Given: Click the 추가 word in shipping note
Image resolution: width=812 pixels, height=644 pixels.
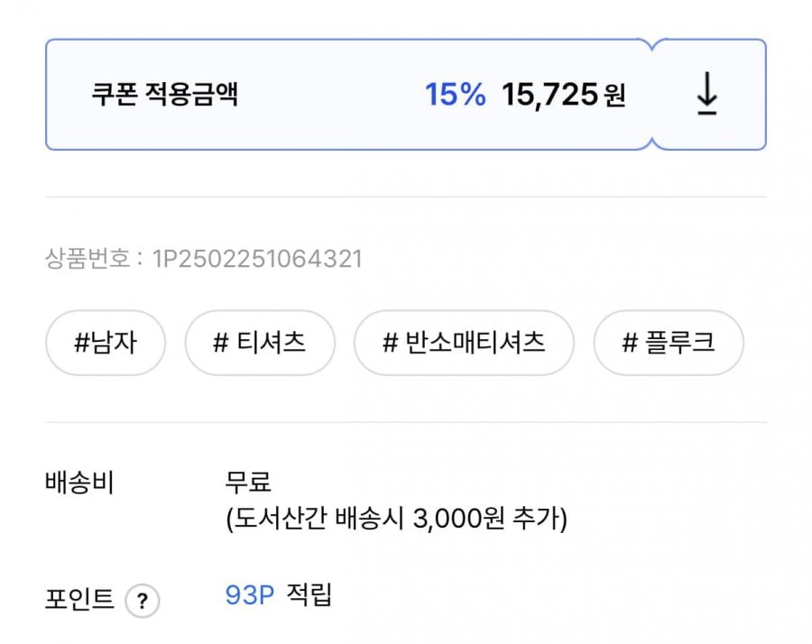Looking at the screenshot, I should [538, 520].
